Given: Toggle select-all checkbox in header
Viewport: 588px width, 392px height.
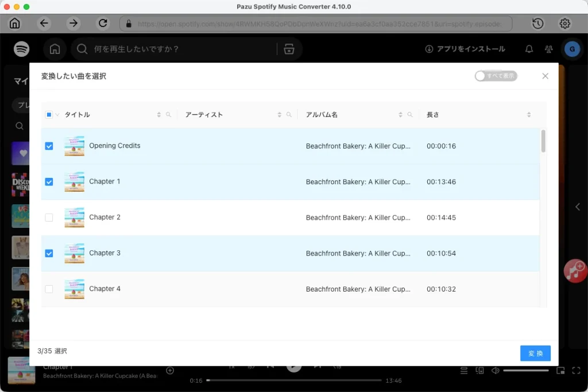Looking at the screenshot, I should pos(49,115).
